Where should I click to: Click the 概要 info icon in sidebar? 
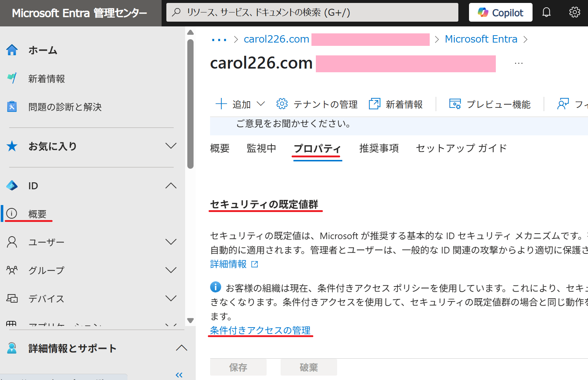point(12,213)
